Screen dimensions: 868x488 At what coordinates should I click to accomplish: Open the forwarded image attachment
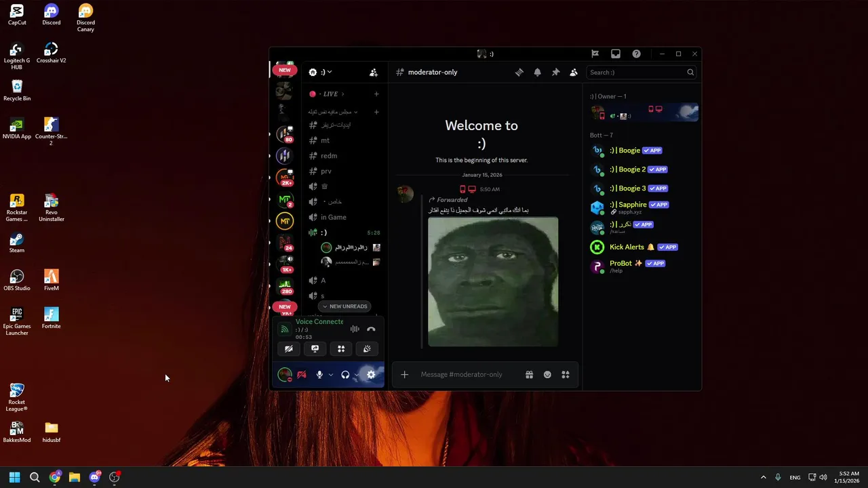point(493,281)
